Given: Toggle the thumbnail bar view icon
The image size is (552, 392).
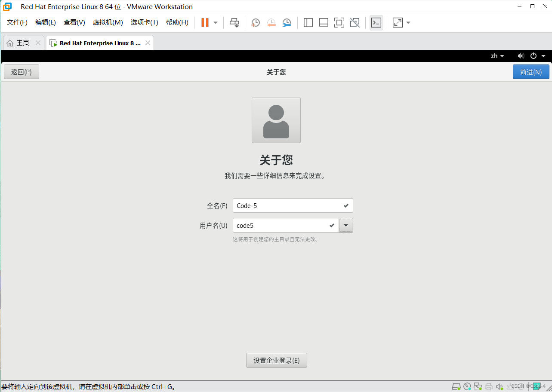Looking at the screenshot, I should 324,23.
